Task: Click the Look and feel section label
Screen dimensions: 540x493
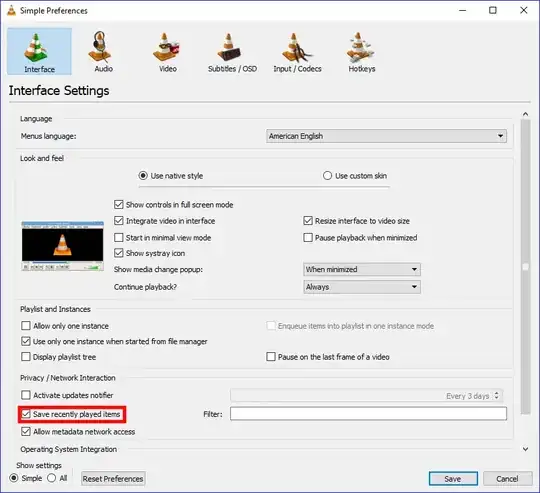Action: (x=42, y=158)
